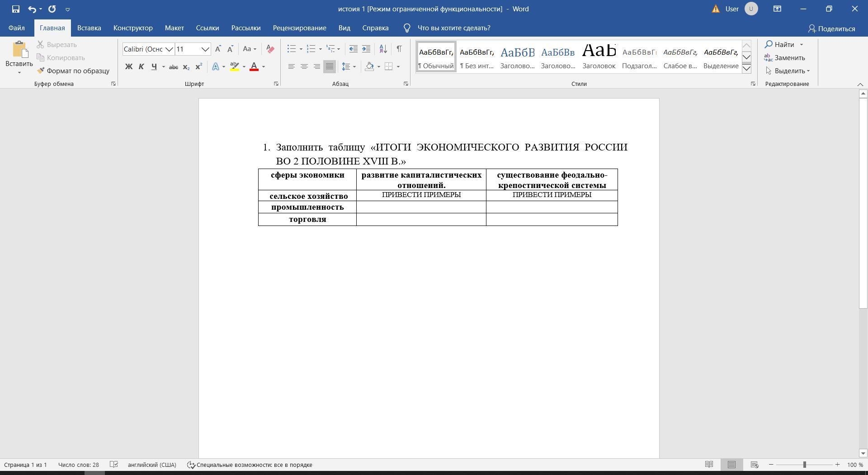
Task: Increase indent of the paragraph
Action: (366, 49)
